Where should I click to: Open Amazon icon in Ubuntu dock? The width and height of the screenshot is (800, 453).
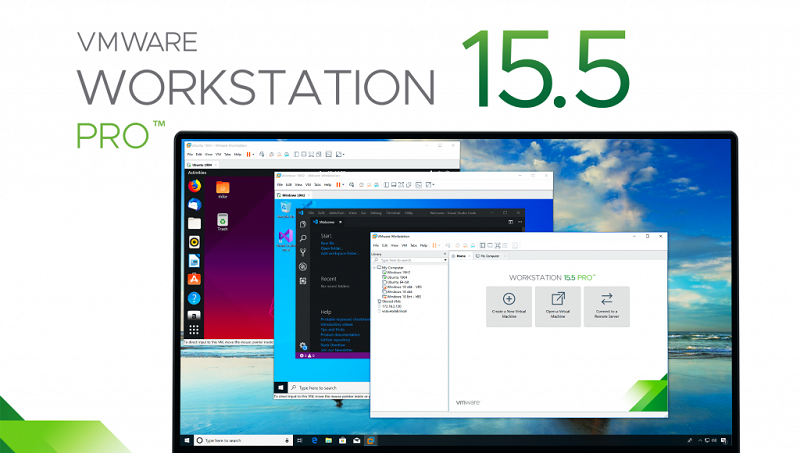tap(194, 315)
